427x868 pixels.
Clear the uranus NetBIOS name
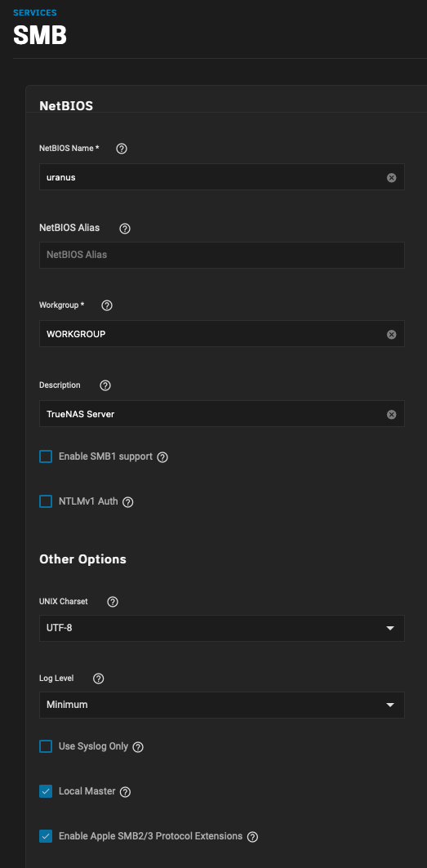[392, 178]
